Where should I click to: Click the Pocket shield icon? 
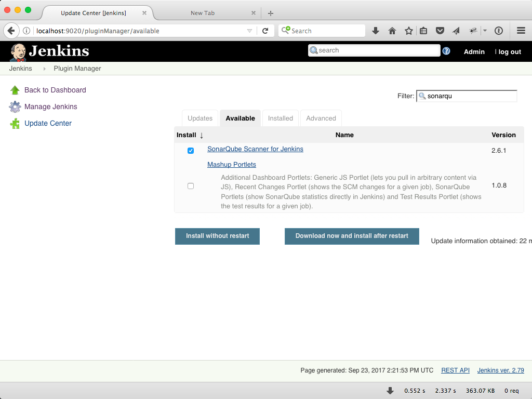[440, 31]
